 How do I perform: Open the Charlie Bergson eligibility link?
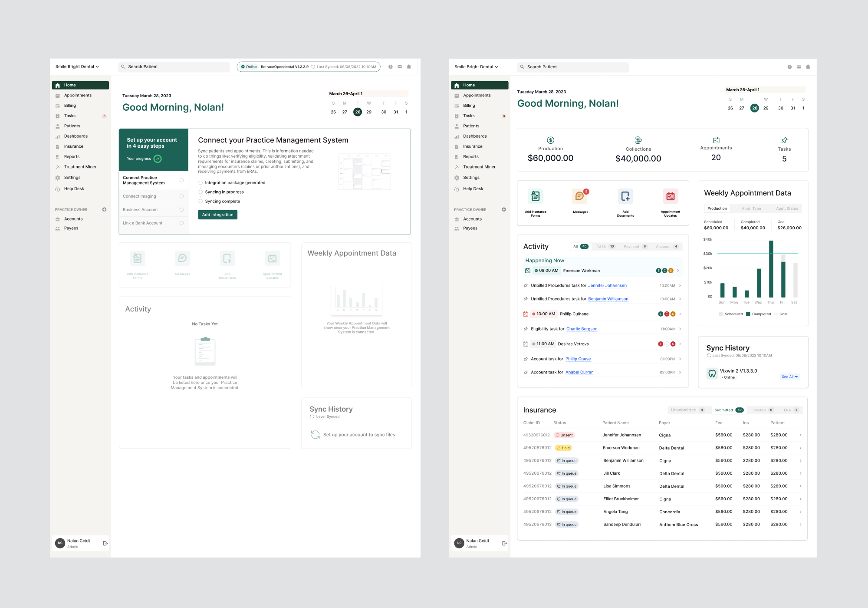pos(582,329)
